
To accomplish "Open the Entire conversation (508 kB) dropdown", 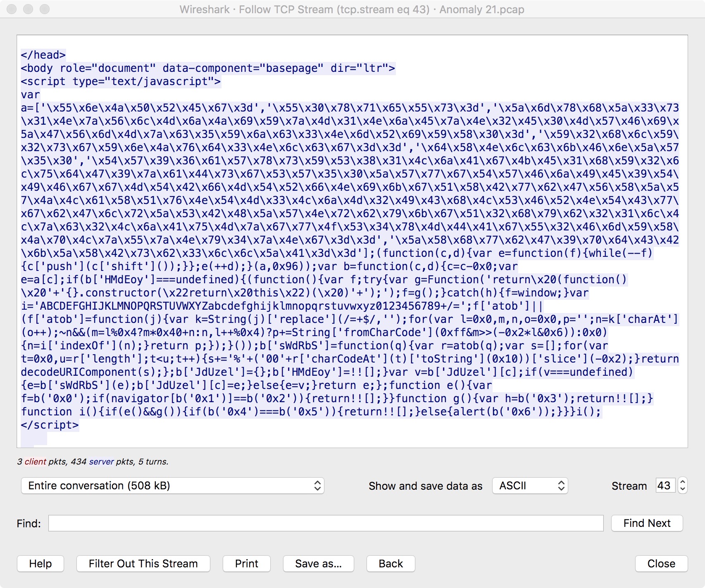I will 172,486.
